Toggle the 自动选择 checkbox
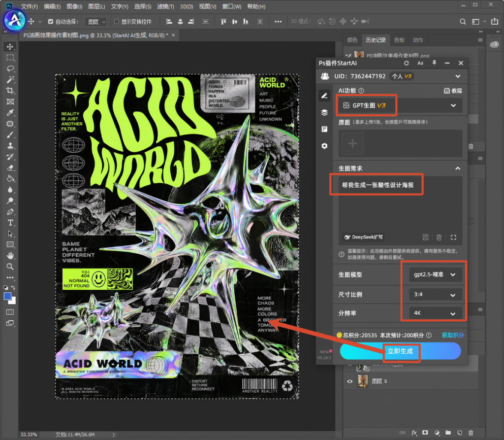The image size is (504, 440). coord(51,22)
